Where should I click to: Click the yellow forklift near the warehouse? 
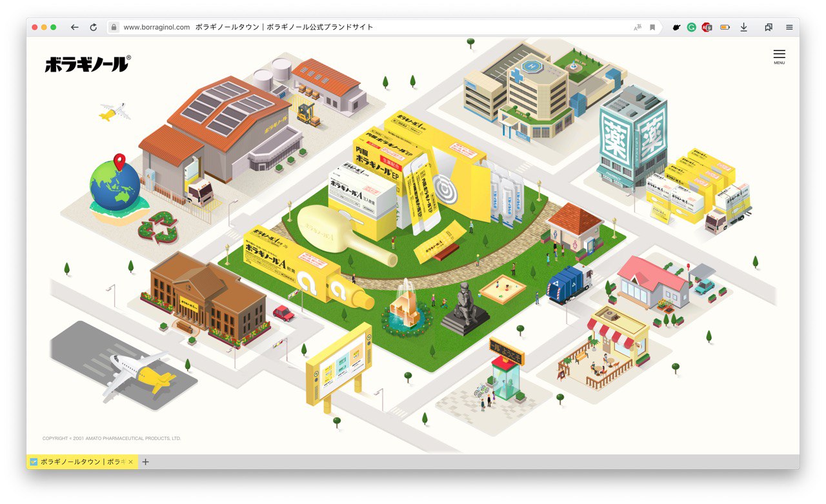(308, 114)
